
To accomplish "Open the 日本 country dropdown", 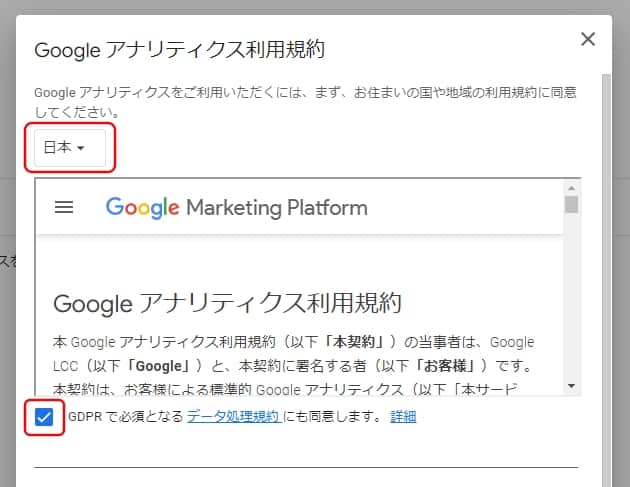I will coord(70,147).
